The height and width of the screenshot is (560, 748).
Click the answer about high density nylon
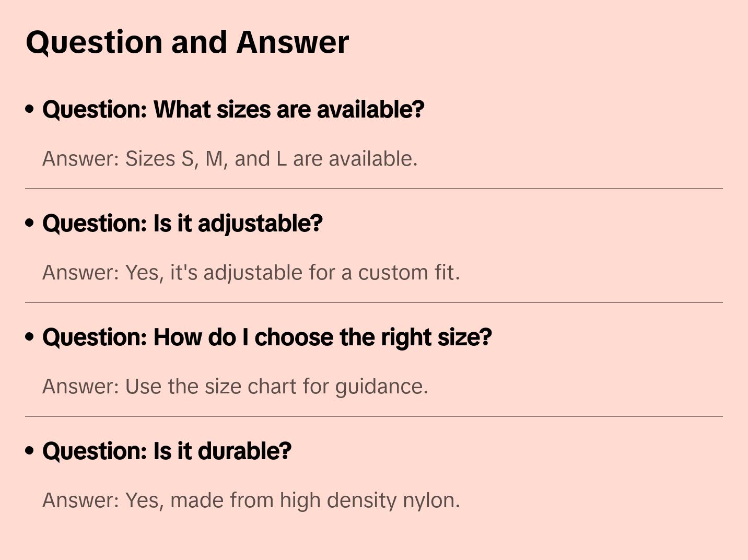251,500
